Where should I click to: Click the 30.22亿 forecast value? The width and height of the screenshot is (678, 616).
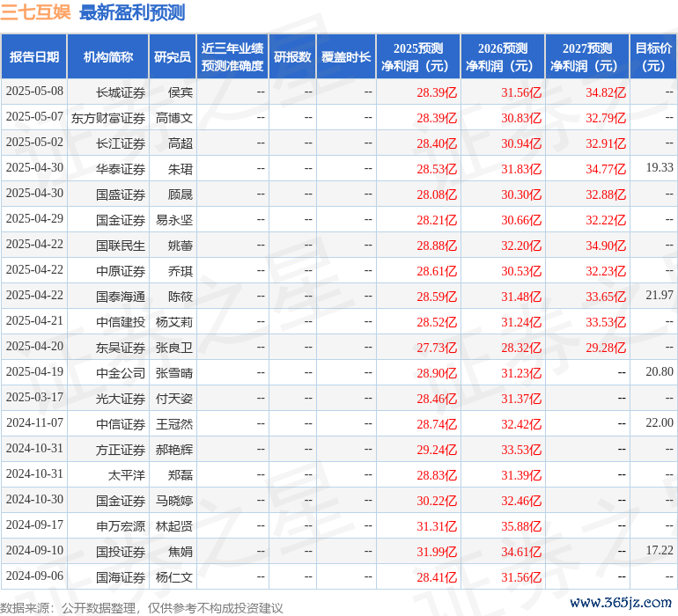pos(437,501)
